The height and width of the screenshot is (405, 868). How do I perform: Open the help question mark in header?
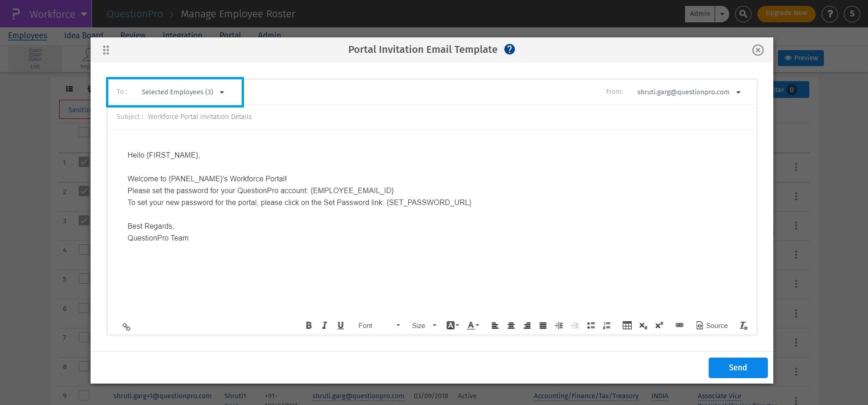click(x=830, y=14)
